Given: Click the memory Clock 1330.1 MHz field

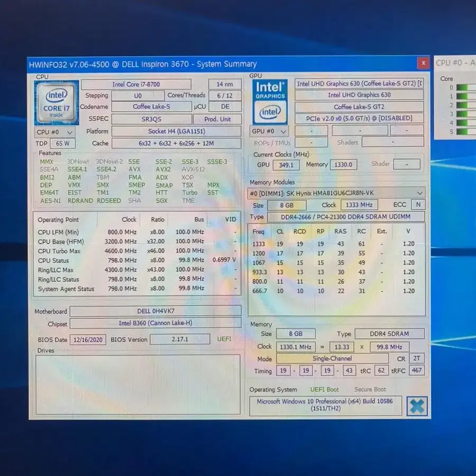Looking at the screenshot, I should point(295,346).
